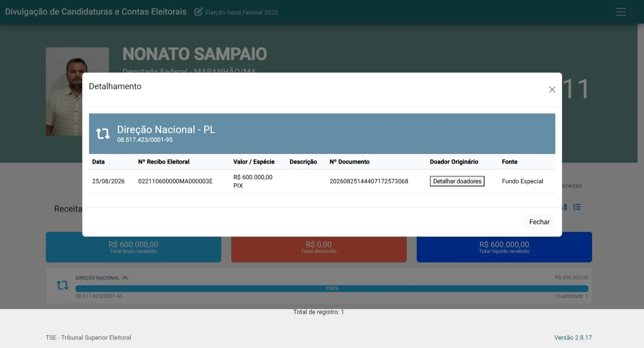This screenshot has height=348, width=644.
Task: Click the Fonte column header
Action: tap(510, 162)
